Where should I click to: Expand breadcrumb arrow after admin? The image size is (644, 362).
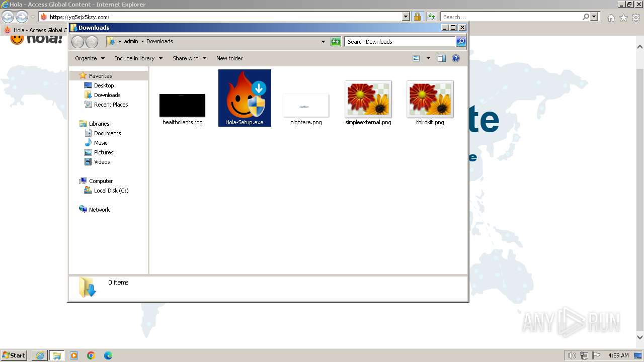click(x=142, y=42)
